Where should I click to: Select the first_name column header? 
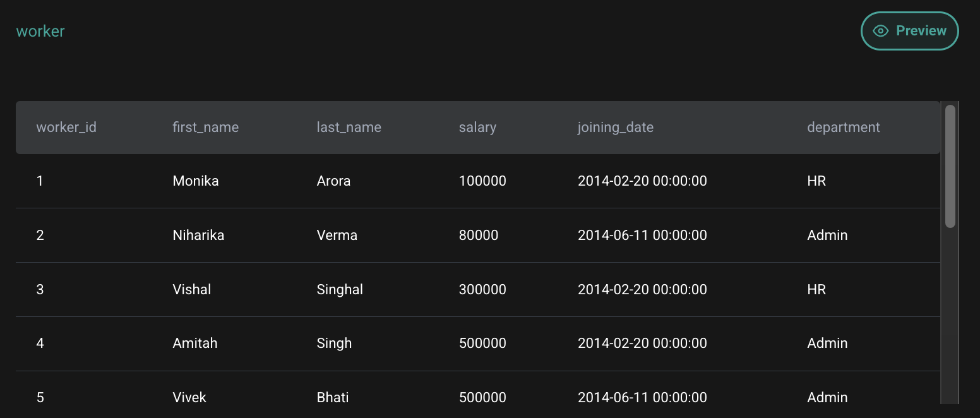click(206, 128)
